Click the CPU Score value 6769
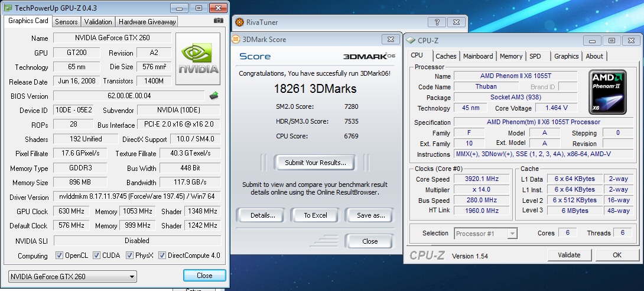644x291 pixels. [x=351, y=136]
